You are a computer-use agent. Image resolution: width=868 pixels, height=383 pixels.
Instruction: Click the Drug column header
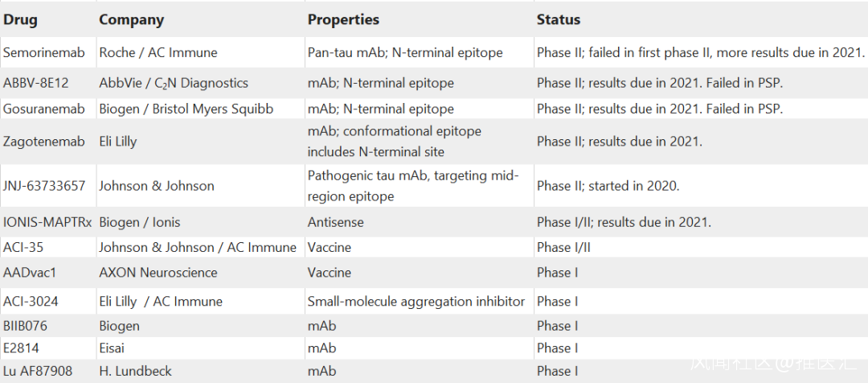coord(20,19)
